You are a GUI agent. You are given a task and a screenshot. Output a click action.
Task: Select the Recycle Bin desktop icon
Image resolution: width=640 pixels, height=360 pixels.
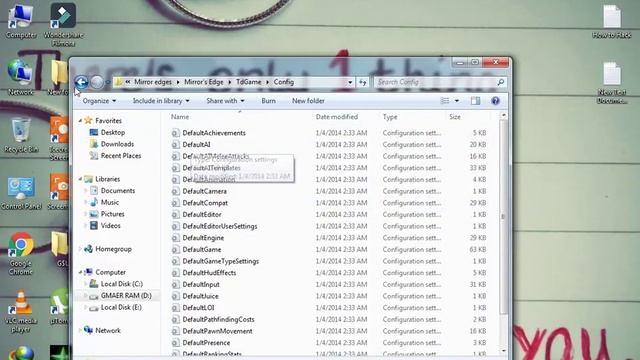pos(21,135)
